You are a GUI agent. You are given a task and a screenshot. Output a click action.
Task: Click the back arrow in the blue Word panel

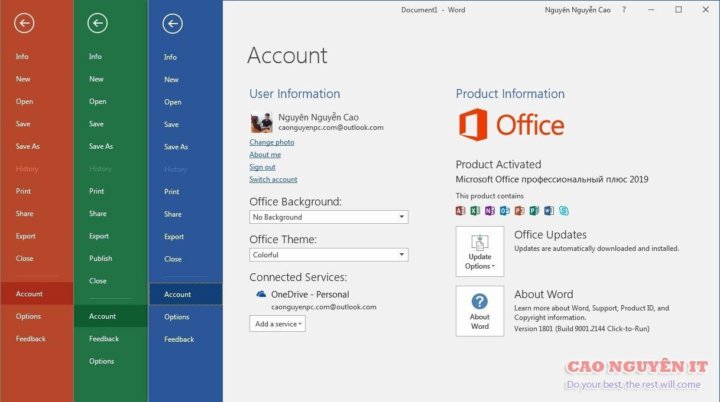172,24
